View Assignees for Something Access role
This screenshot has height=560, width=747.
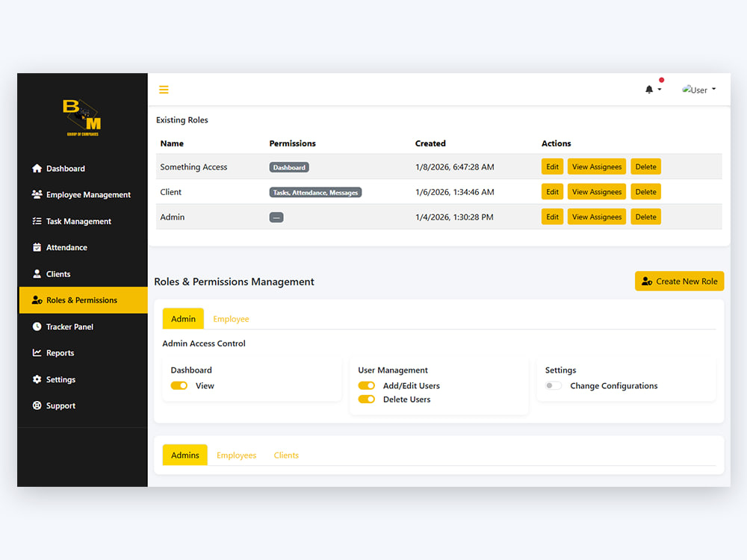596,167
